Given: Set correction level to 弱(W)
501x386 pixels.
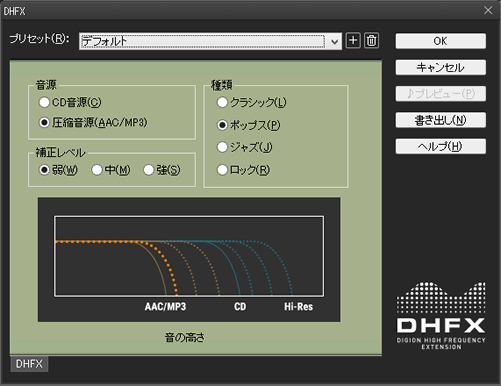Looking at the screenshot, I should (x=58, y=170).
